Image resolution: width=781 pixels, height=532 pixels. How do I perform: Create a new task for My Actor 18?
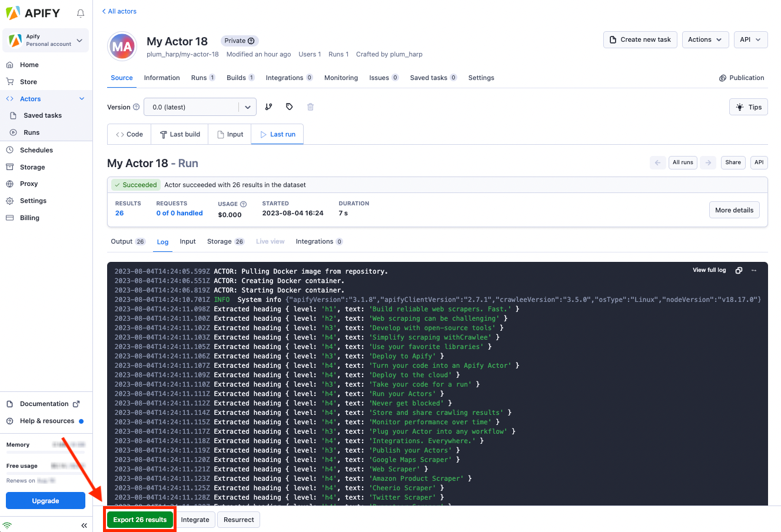pos(640,39)
